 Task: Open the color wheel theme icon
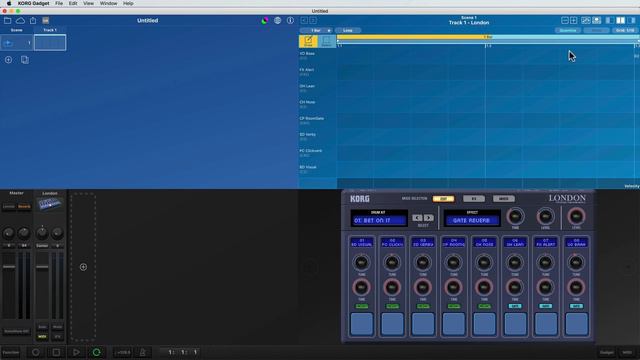click(265, 20)
